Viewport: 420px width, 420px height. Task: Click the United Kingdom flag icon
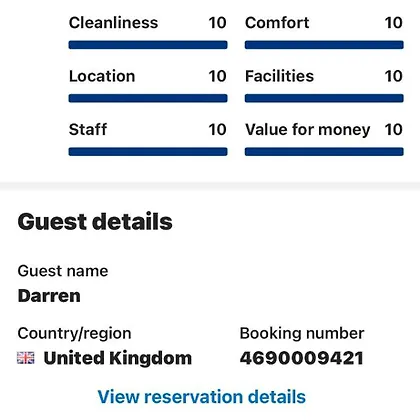point(26,358)
